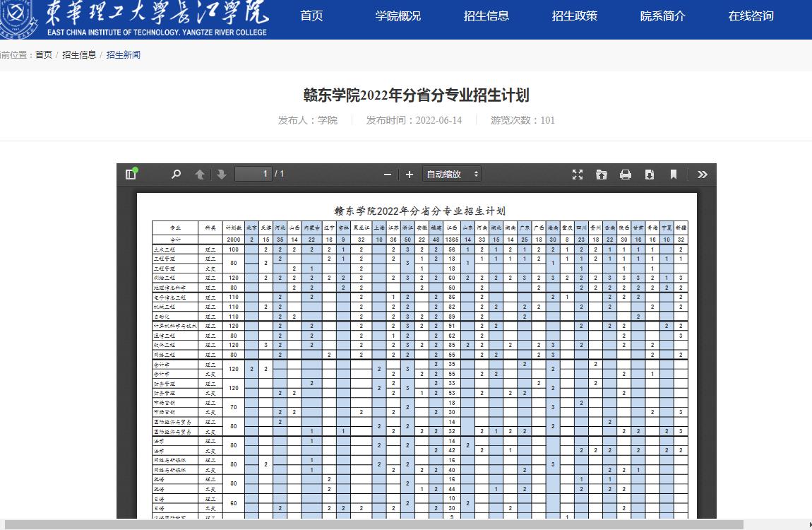This screenshot has height=530, width=812.
Task: Click the 首页 breadcrumb link
Action: pyautogui.click(x=44, y=55)
